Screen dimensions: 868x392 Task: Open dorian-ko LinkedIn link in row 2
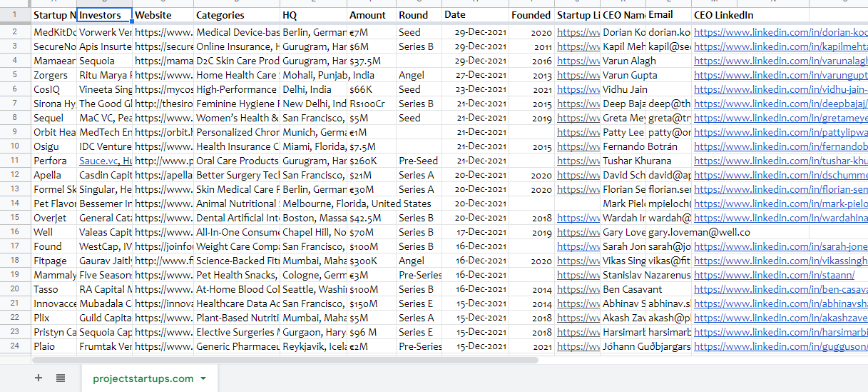pyautogui.click(x=781, y=32)
